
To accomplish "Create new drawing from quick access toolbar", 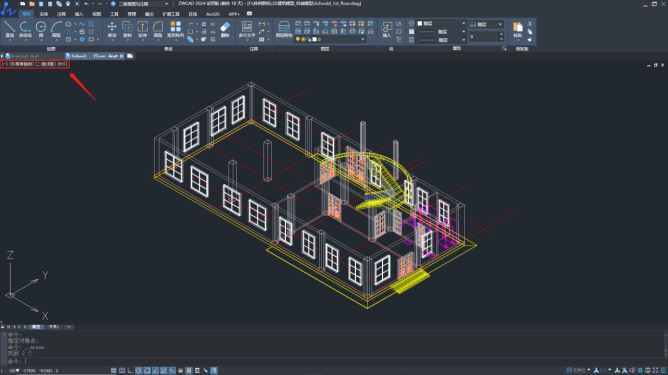I will coord(23,3).
